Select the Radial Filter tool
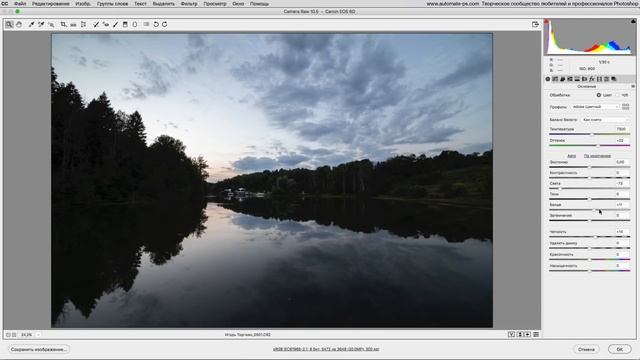 click(x=135, y=24)
